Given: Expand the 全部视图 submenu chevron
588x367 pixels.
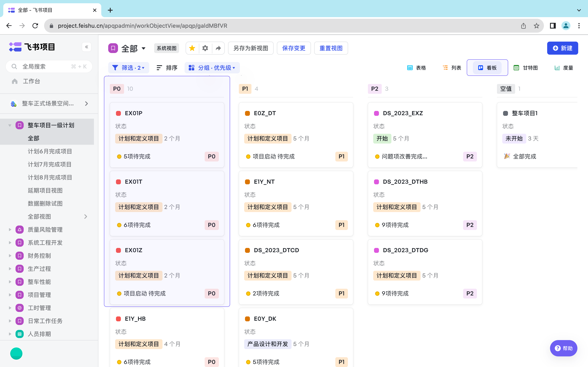Looking at the screenshot, I should pos(86,217).
